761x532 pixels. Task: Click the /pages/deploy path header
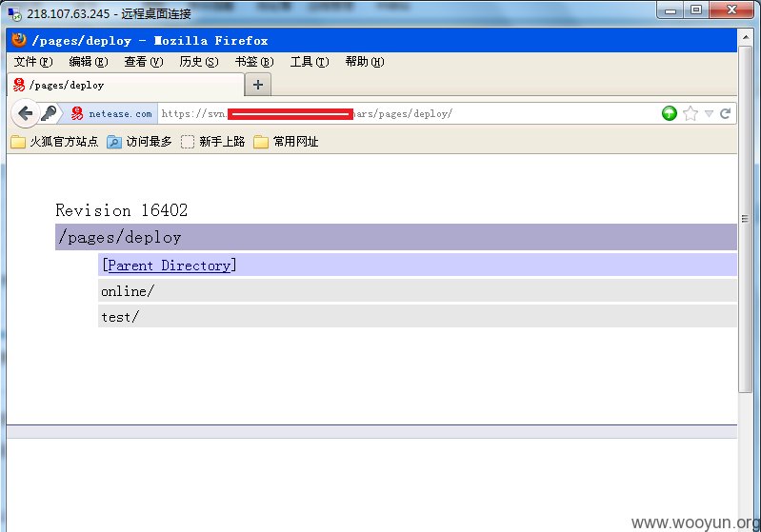click(395, 237)
